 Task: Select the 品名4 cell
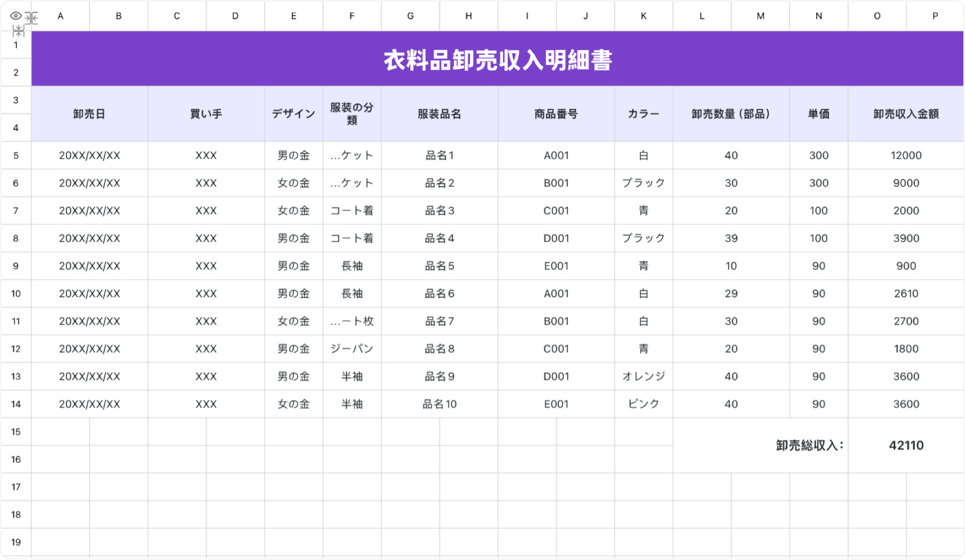(440, 238)
